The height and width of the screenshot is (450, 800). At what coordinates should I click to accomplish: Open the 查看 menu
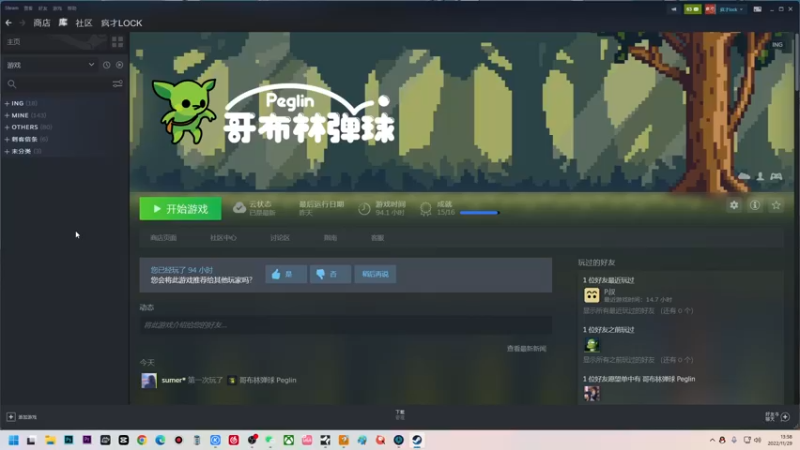pos(28,8)
